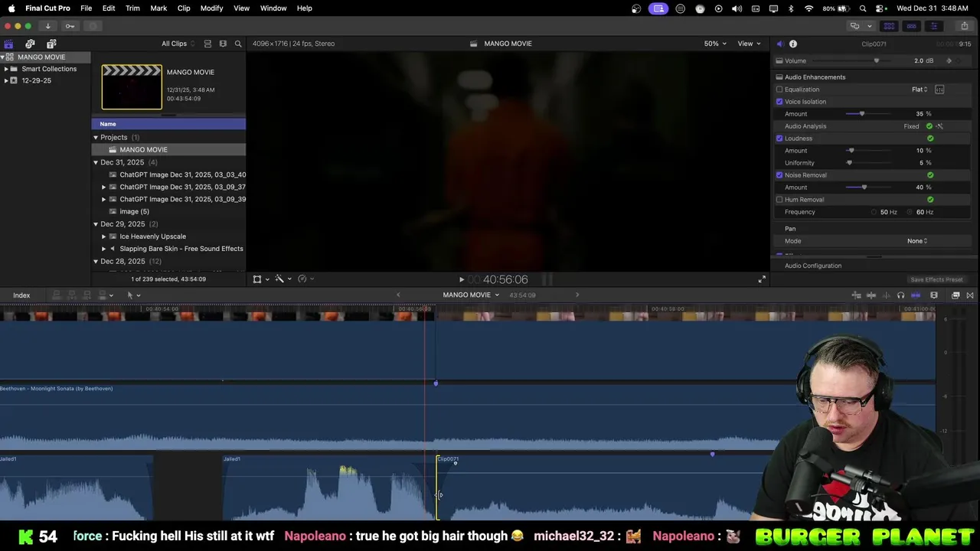
Task: Open the select tool arrow dropdown
Action: pos(133,295)
